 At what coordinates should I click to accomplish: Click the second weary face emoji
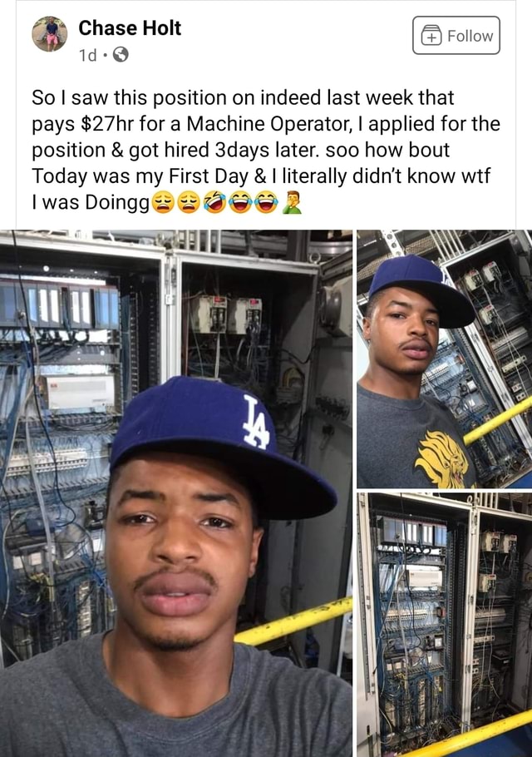tap(189, 202)
